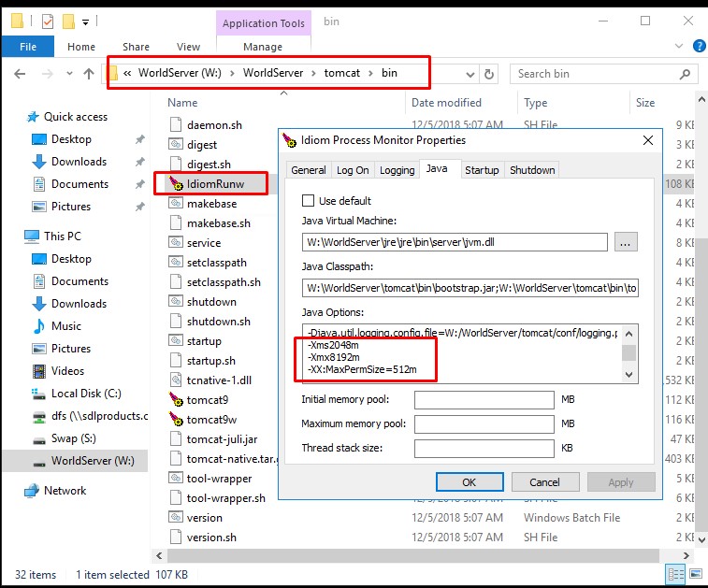Switch to the Shutdown tab

532,170
